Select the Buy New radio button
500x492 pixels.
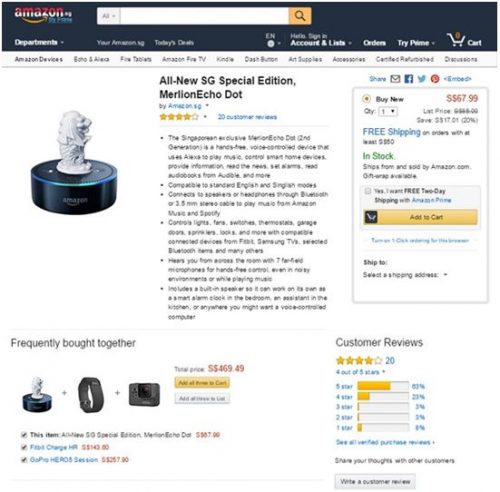[366, 99]
